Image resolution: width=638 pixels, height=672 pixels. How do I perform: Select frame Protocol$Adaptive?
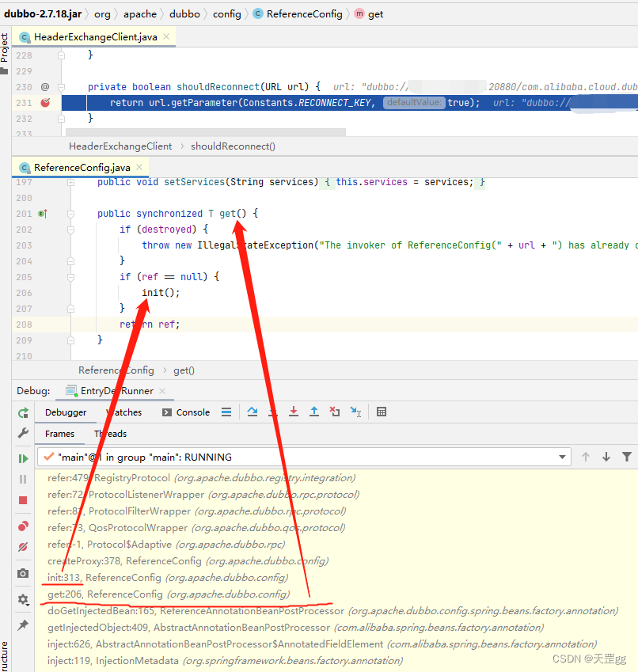click(x=335, y=545)
